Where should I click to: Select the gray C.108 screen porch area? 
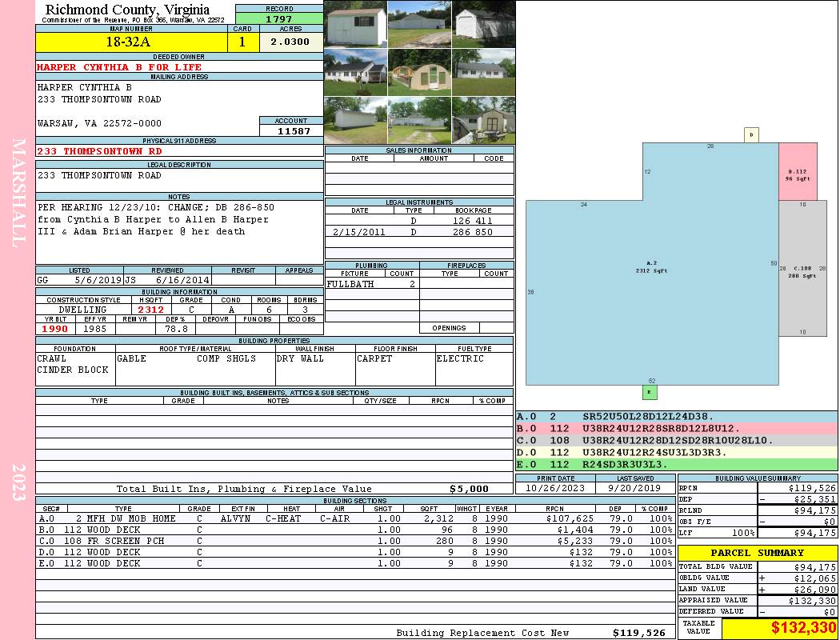click(802, 272)
